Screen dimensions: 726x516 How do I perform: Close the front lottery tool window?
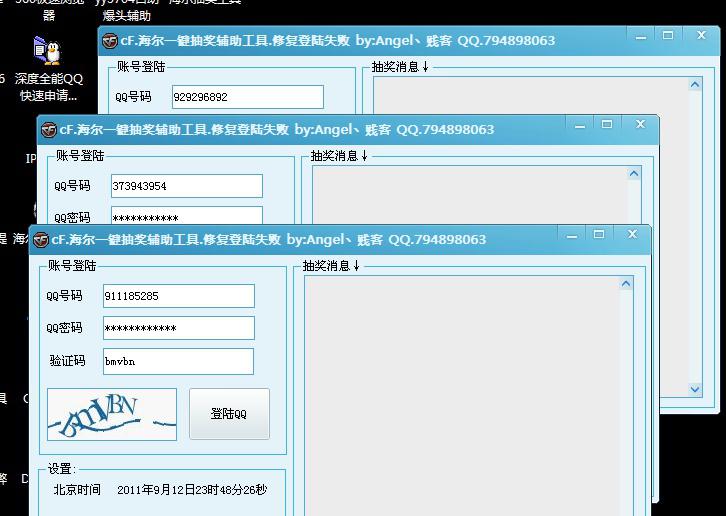[632, 234]
